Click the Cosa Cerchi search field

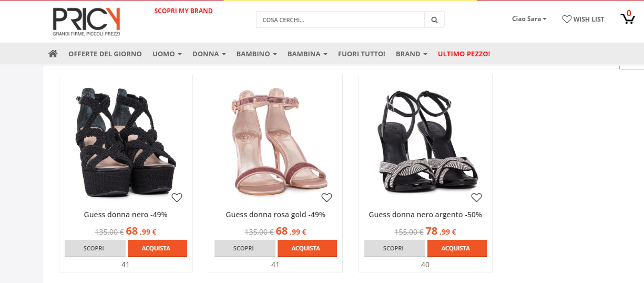click(341, 20)
